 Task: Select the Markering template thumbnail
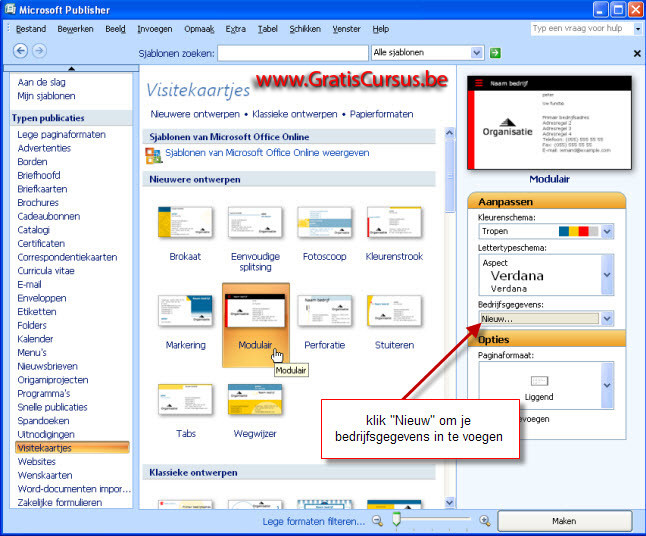(185, 311)
